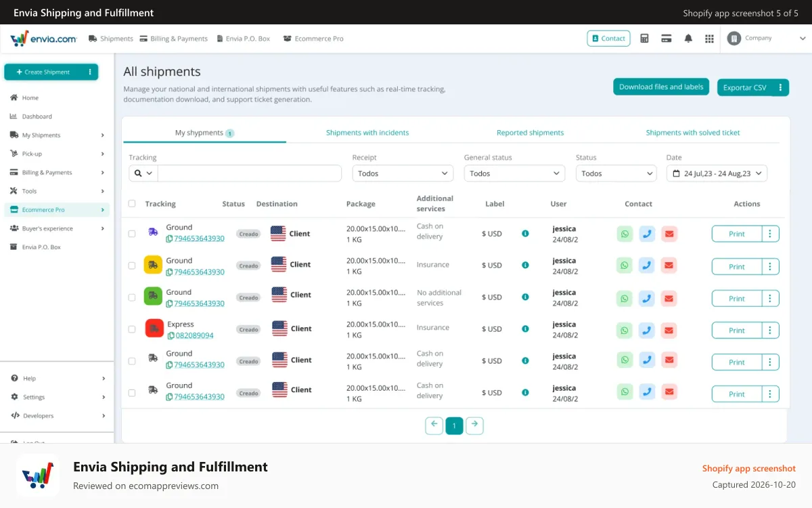The width and height of the screenshot is (812, 508).
Task: Toggle the select-all checkbox in table header
Action: 132,203
